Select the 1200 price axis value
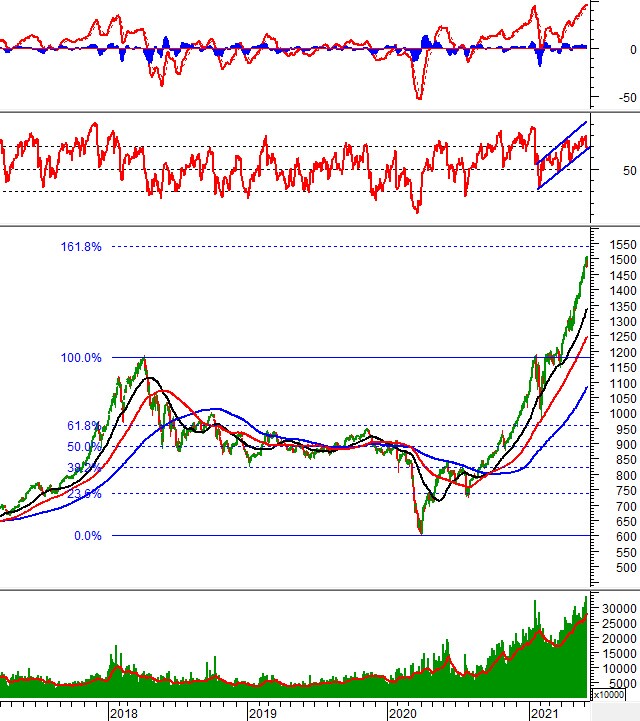The width and height of the screenshot is (640, 721). (x=623, y=353)
